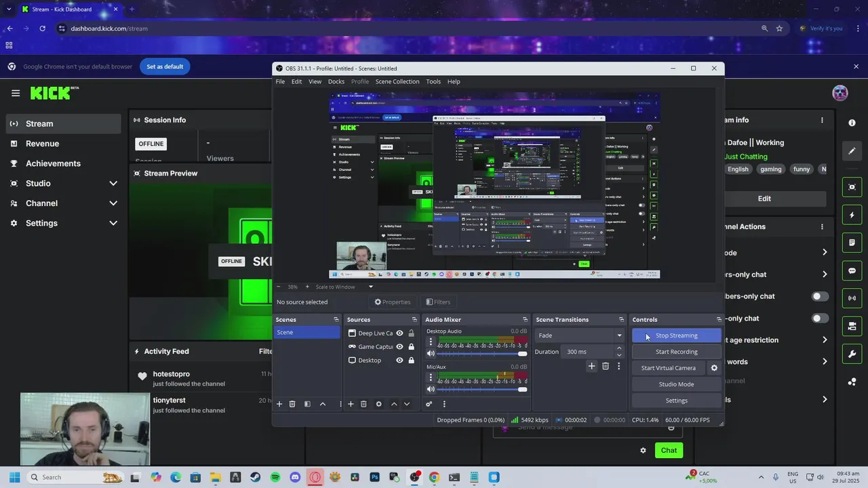Viewport: 868px width, 488px height.
Task: Show hidden system tray icons chevron
Action: pos(761,477)
